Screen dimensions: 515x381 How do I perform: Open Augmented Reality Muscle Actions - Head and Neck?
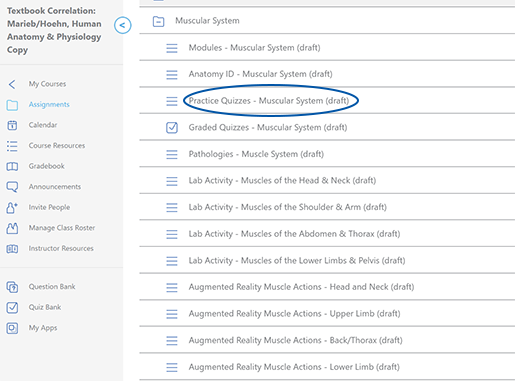click(301, 287)
